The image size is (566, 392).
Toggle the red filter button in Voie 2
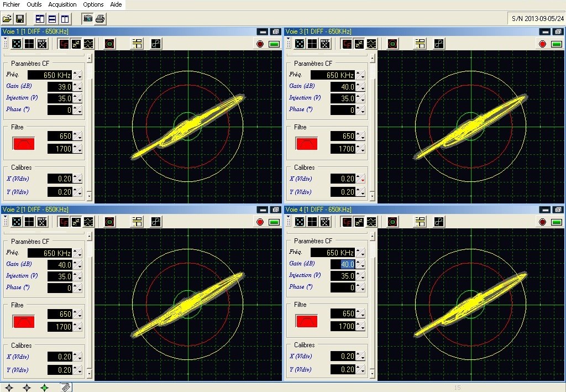tap(24, 321)
